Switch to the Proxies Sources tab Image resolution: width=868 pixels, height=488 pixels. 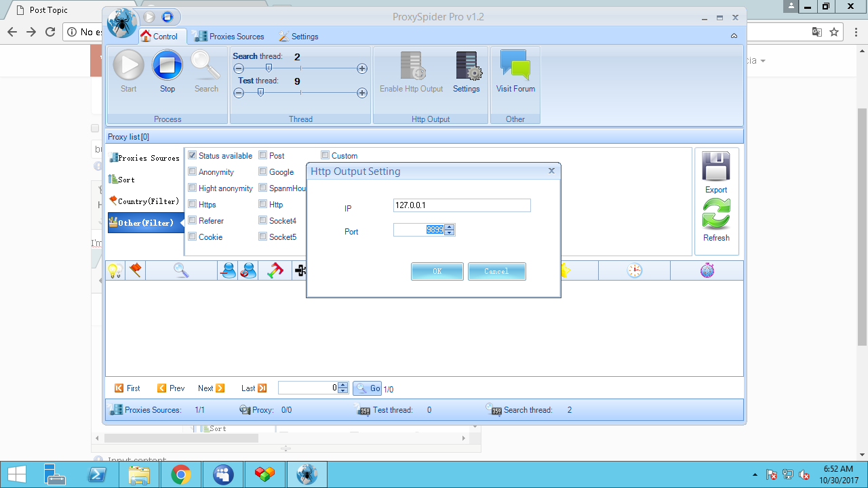[229, 37]
